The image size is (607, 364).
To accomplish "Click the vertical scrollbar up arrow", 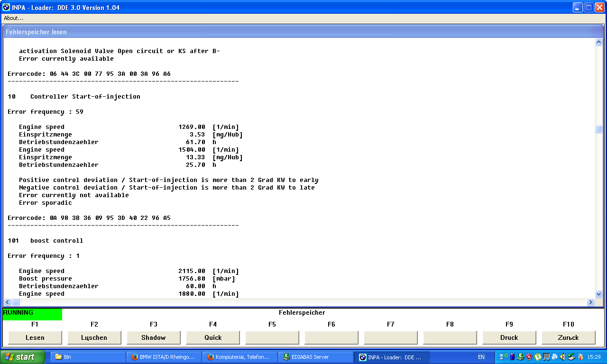I will [x=598, y=42].
